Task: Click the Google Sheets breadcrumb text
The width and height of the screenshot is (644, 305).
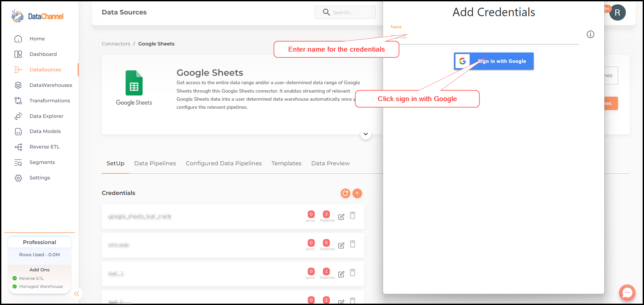Action: (x=156, y=44)
